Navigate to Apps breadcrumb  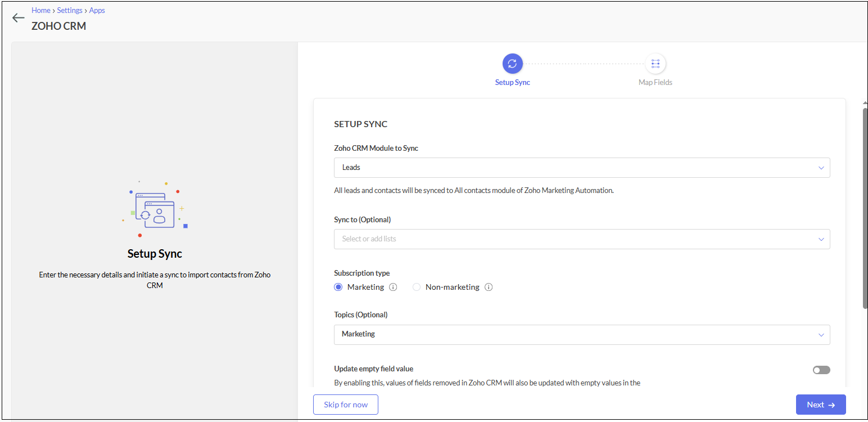[97, 10]
